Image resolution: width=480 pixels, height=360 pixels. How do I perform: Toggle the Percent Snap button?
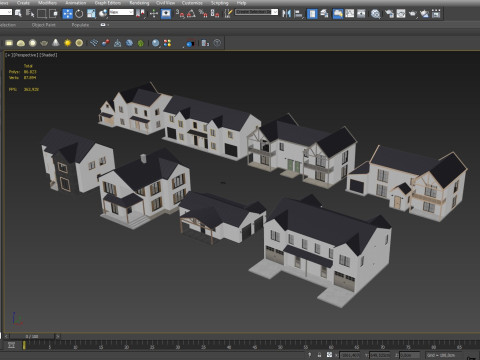pos(203,13)
